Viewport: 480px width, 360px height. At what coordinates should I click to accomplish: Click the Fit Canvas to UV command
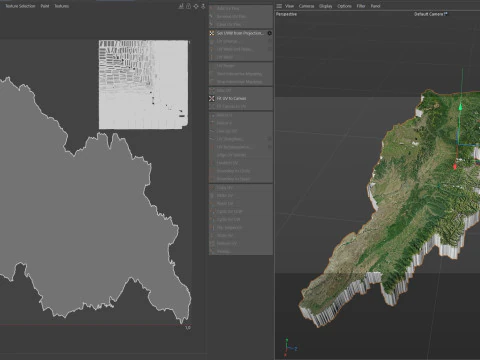[240, 106]
